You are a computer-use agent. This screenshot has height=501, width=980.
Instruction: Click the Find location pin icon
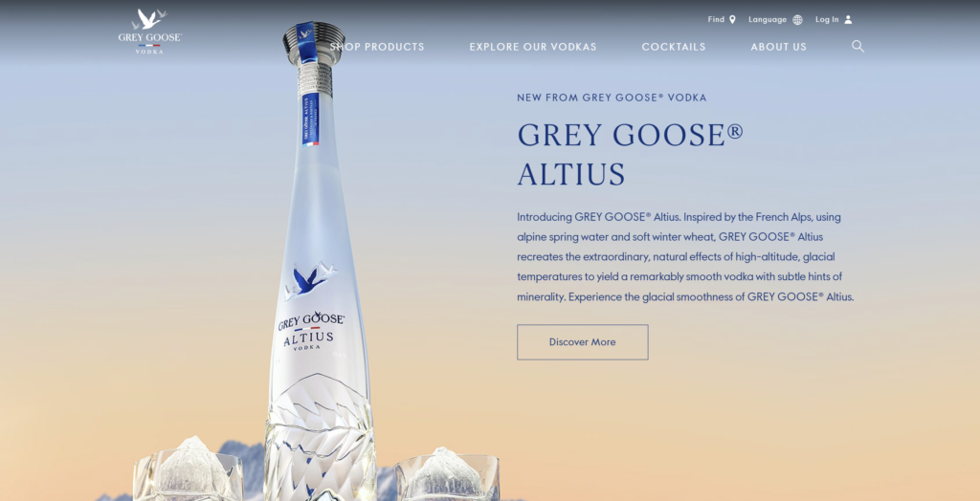[732, 19]
